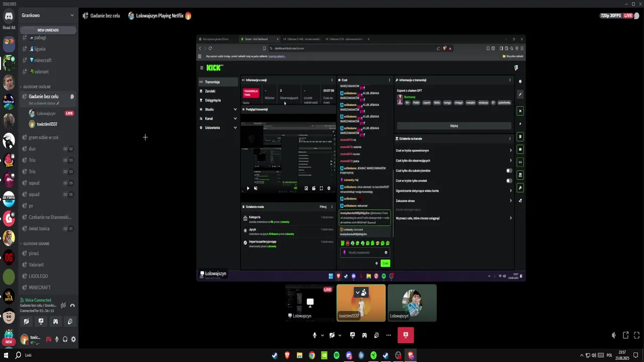
Task: Click Set a channel status
Action: coord(44,103)
